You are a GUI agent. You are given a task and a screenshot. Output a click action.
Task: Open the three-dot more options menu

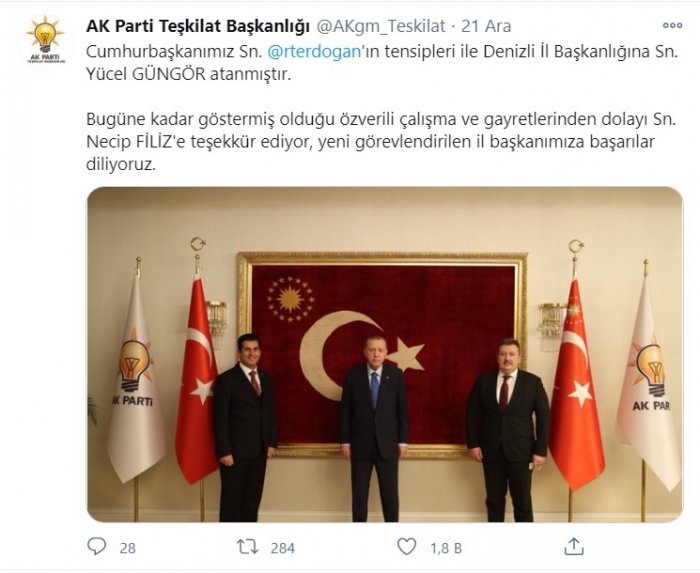click(672, 26)
